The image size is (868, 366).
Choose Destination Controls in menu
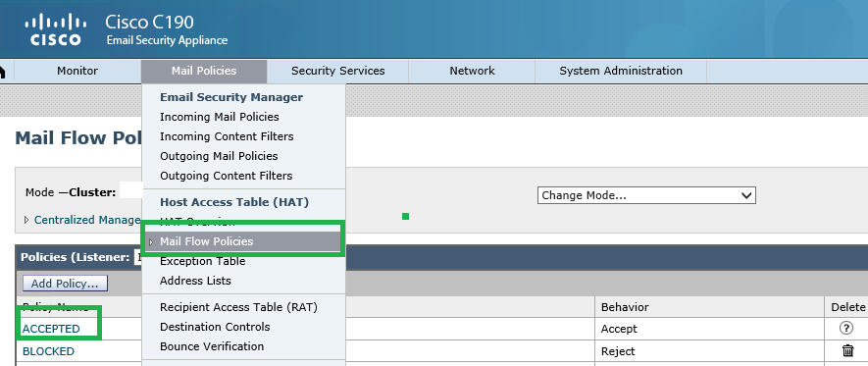click(215, 327)
